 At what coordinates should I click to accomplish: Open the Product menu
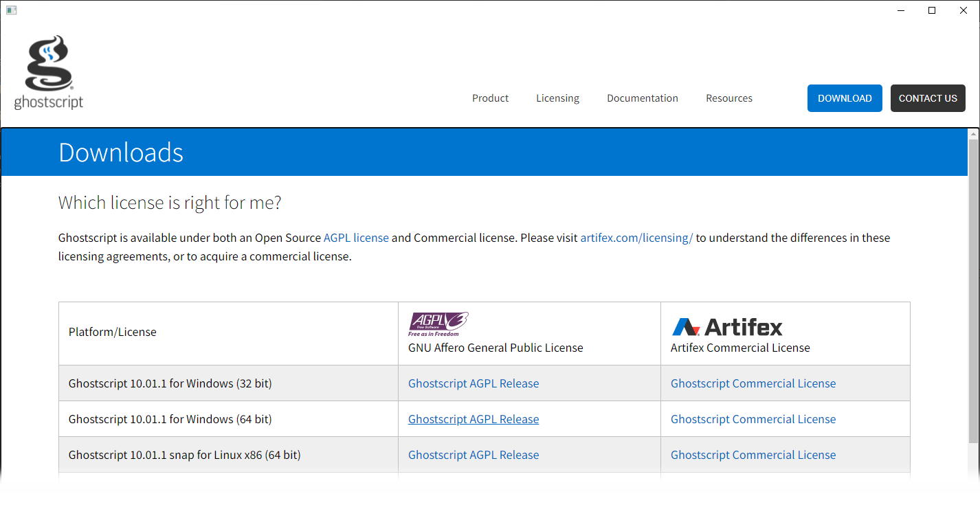coord(490,98)
